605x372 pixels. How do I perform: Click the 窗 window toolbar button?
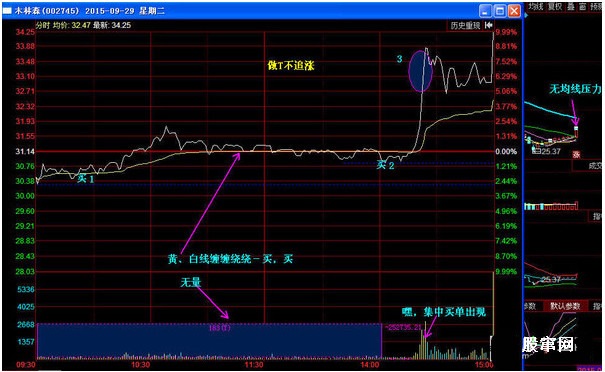[582, 7]
